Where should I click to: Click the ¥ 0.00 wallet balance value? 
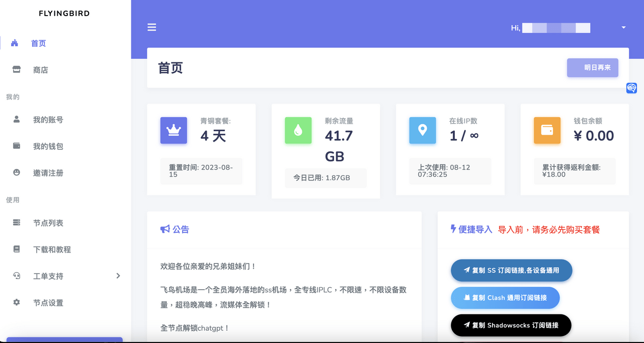[594, 136]
